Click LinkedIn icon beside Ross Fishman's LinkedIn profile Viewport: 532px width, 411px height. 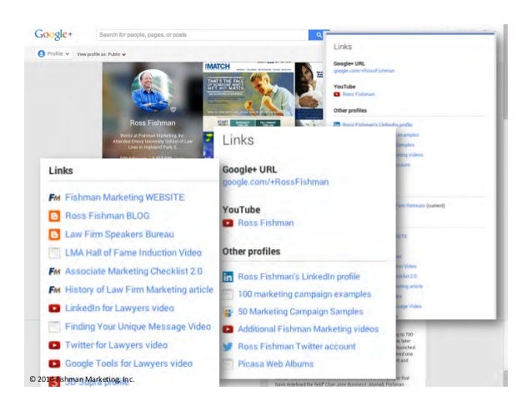click(x=228, y=277)
